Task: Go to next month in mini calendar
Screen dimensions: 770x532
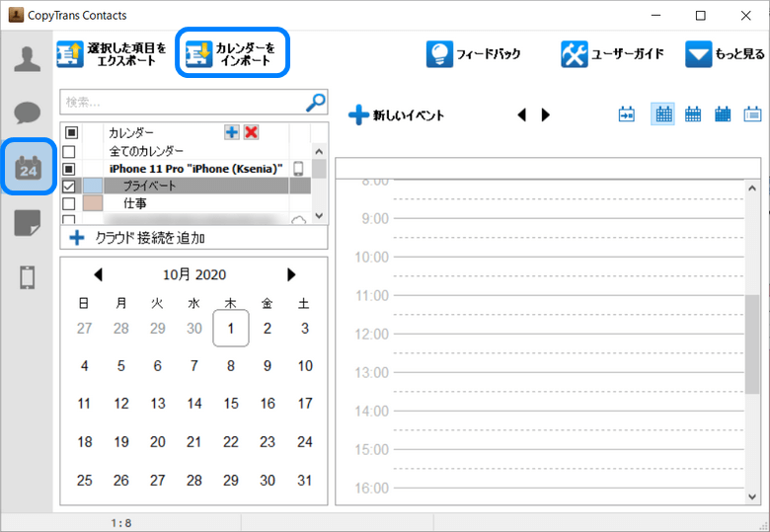Action: point(291,274)
